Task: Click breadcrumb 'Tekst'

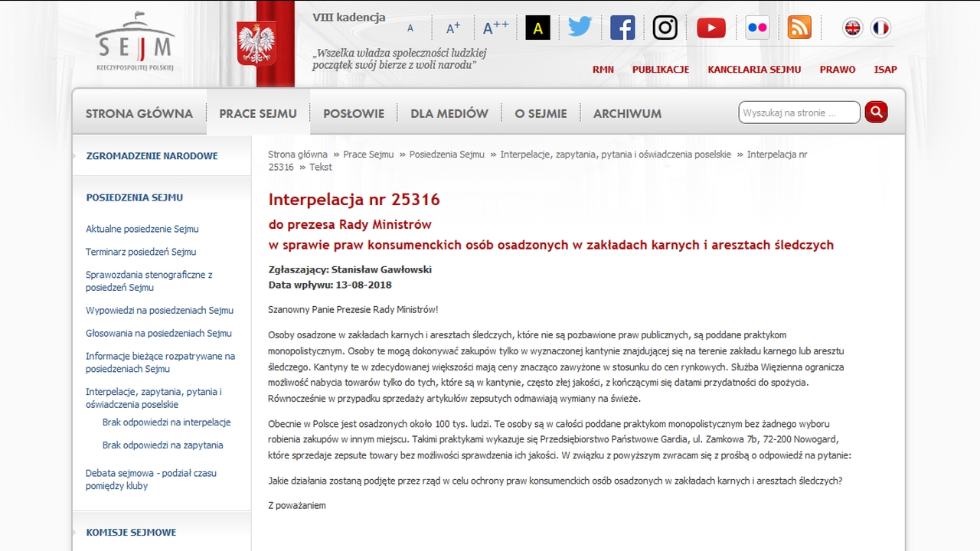Action: 321,167
